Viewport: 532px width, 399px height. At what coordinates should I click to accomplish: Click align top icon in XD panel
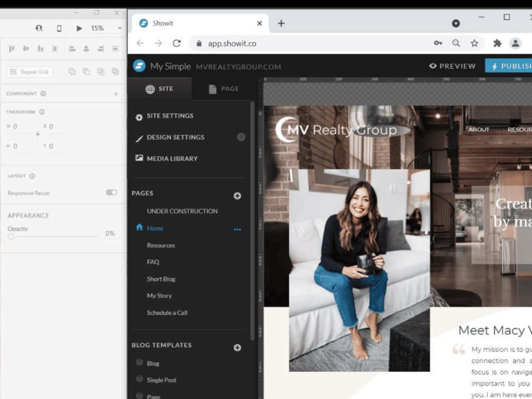point(12,49)
